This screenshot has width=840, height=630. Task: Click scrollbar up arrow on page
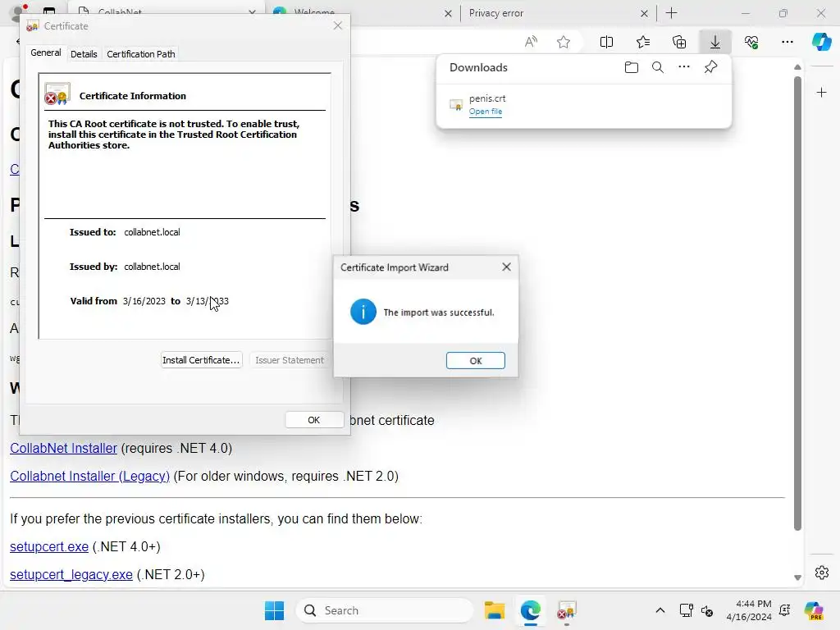click(x=797, y=67)
